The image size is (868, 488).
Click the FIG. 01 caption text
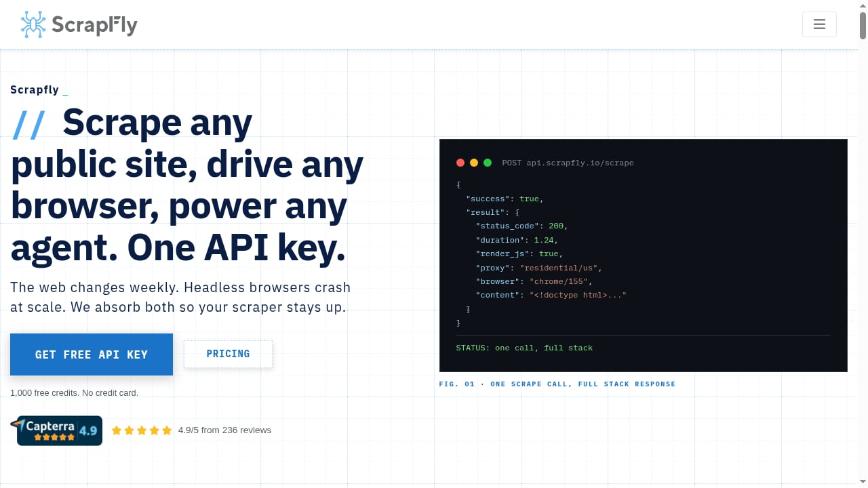coord(557,384)
